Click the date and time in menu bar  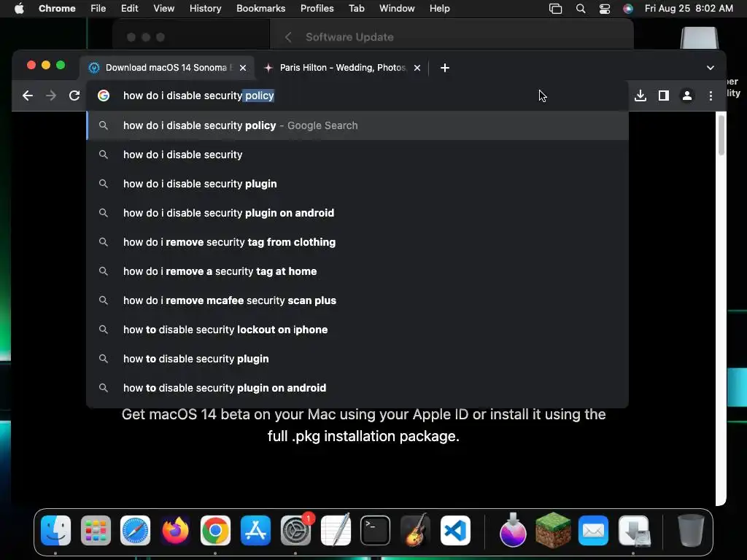[689, 9]
